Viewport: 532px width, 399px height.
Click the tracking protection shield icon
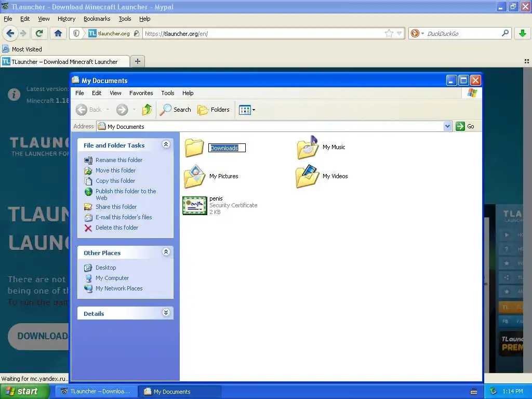[76, 33]
